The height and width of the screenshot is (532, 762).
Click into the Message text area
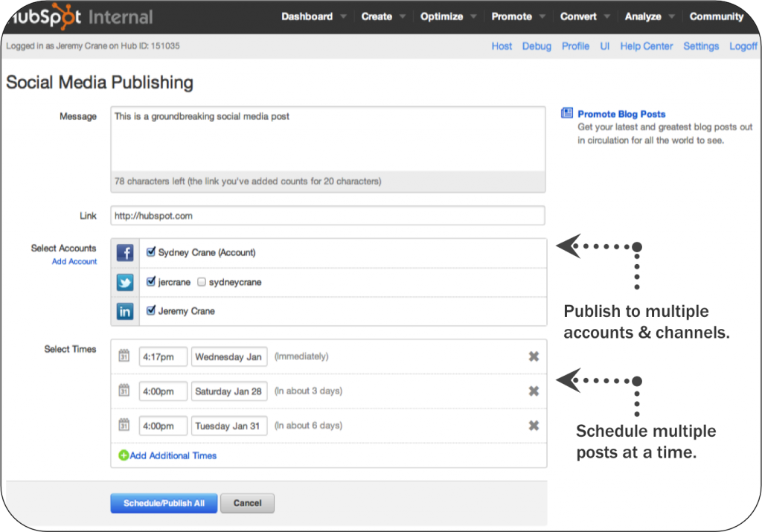point(328,139)
